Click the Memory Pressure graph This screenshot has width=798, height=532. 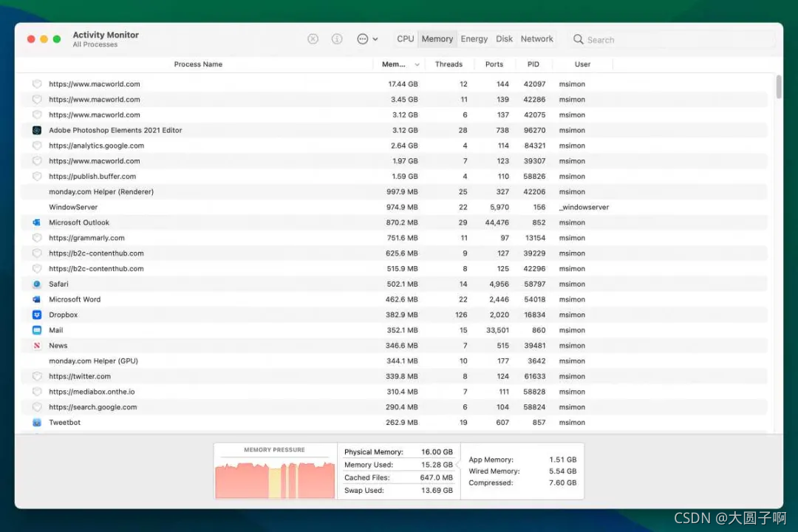pos(275,480)
